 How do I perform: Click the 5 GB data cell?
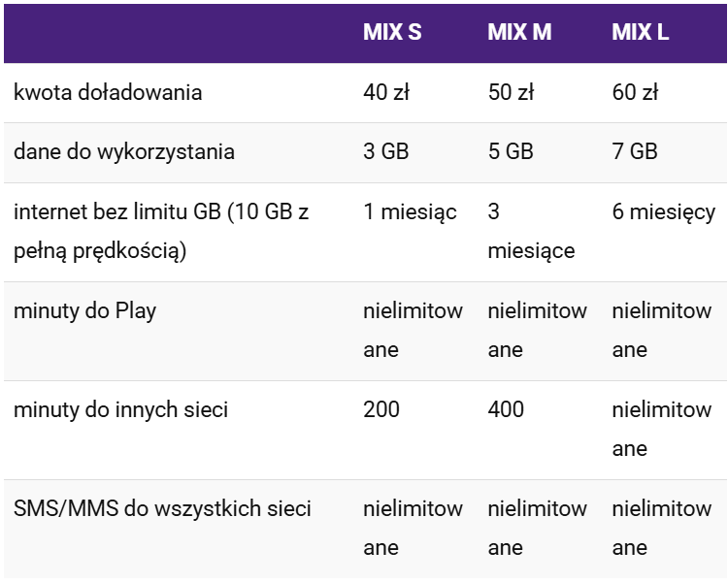point(511,152)
